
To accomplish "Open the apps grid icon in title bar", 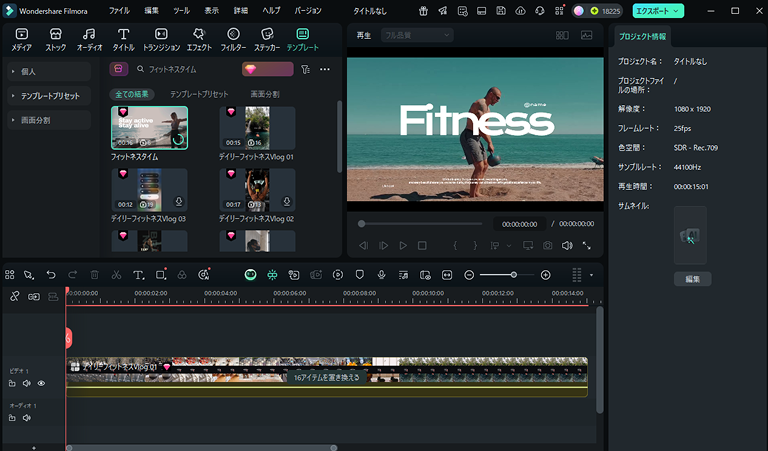I will (559, 11).
